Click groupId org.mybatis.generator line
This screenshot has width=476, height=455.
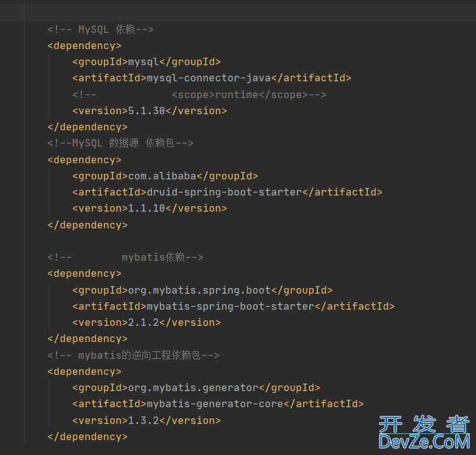tap(196, 388)
